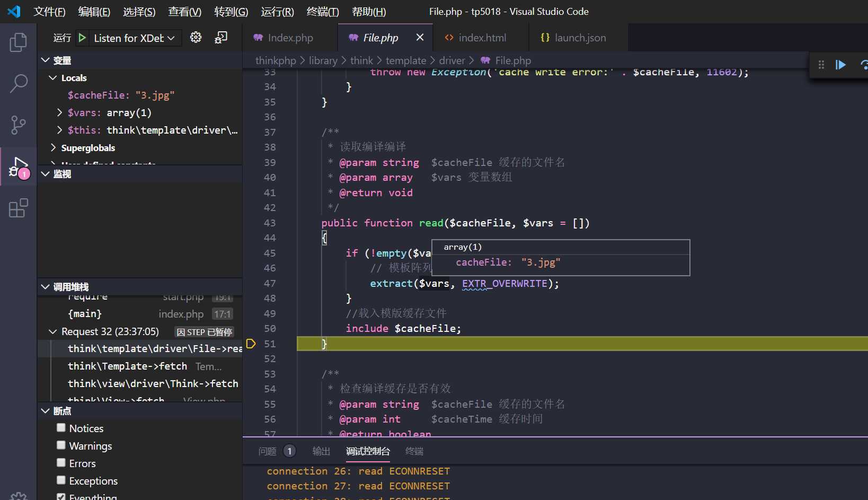Switch to the 输出 (Output) panel tab
The image size is (868, 500).
pos(321,451)
